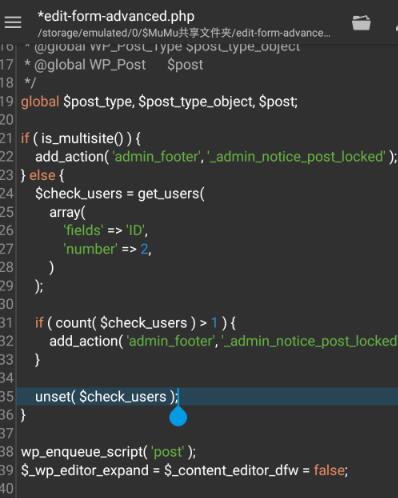This screenshot has height=498, width=398.
Task: Tap the partially visible icon beside the folder
Action: click(x=396, y=24)
